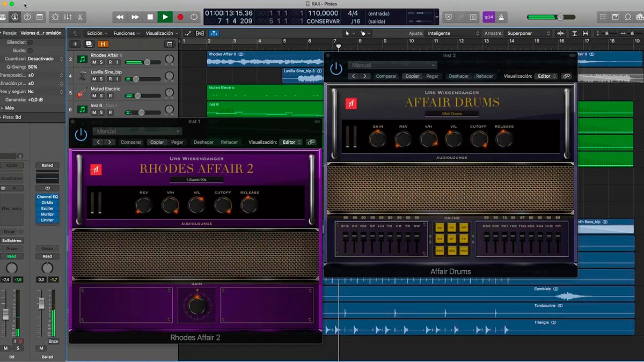Viewport: 644px width, 362px height.
Task: Toggle power button of Rhodes Affair 2 plugin
Action: pyautogui.click(x=81, y=135)
